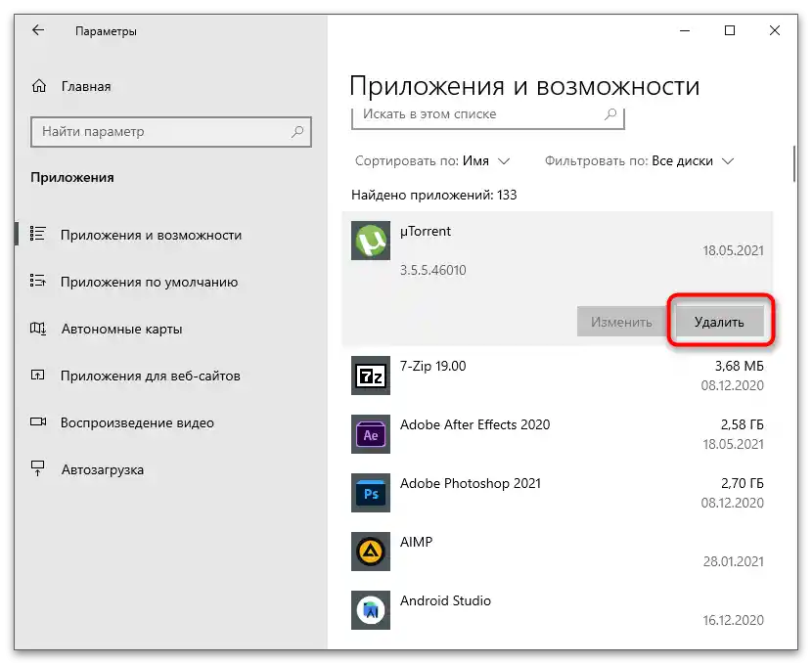Click the 7-Zip app icon
Screen dimensions: 812x664
tap(370, 376)
